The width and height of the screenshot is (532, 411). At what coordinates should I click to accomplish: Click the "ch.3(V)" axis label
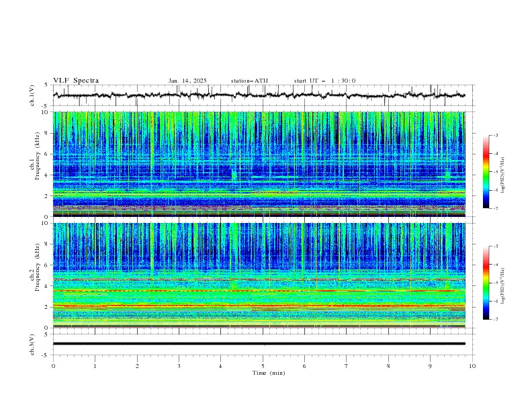[x=32, y=345]
